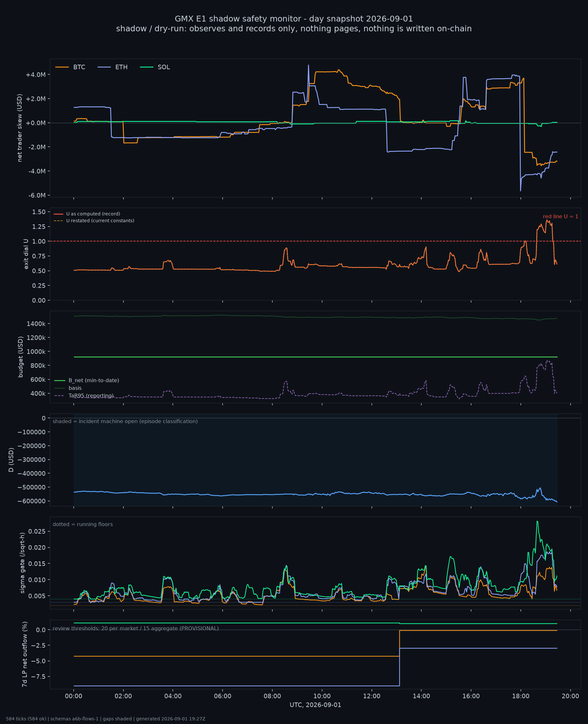Click the 'shaded = incident machine open' note
588x724 pixels.
click(x=125, y=421)
